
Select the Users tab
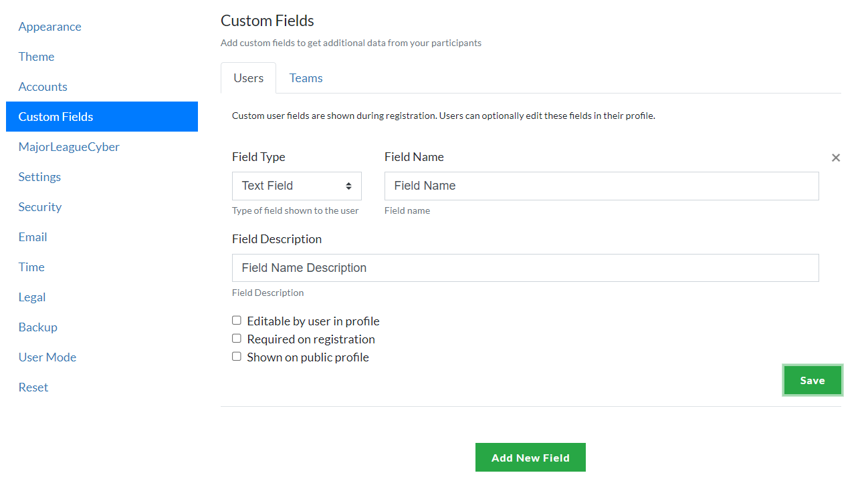point(248,78)
